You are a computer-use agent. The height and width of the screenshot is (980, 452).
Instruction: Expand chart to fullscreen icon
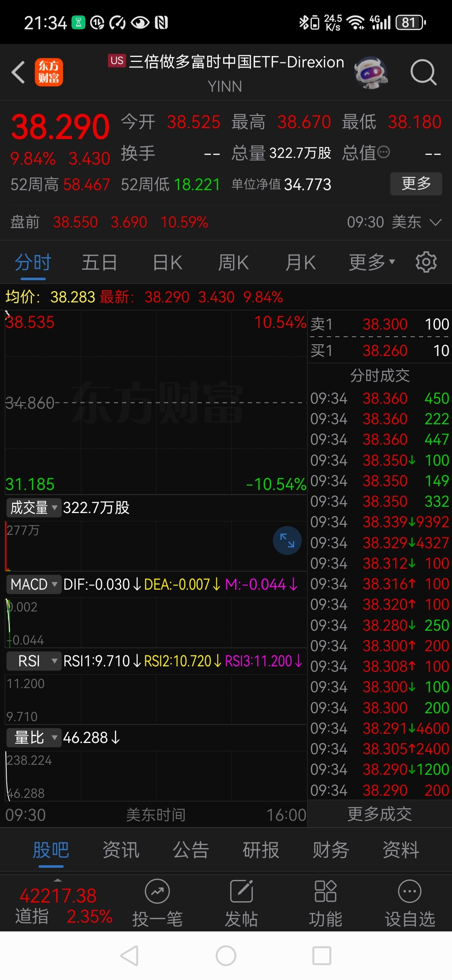(x=287, y=540)
